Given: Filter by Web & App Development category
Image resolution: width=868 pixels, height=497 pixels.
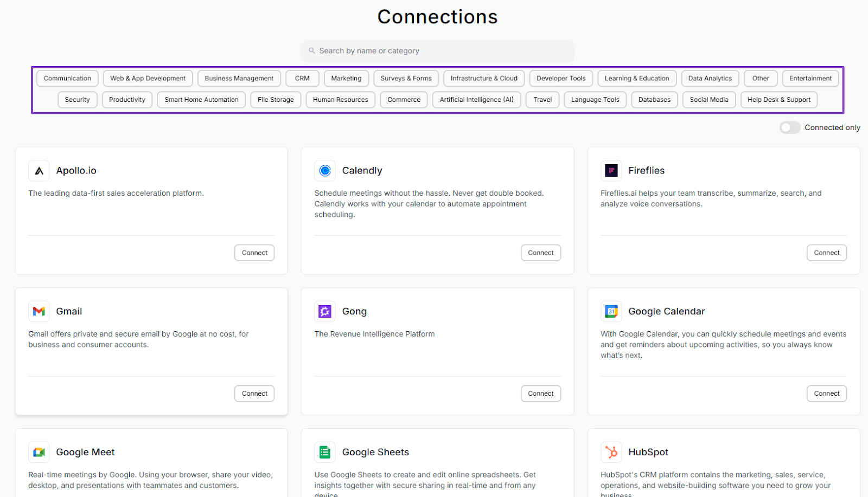Looking at the screenshot, I should 148,79.
